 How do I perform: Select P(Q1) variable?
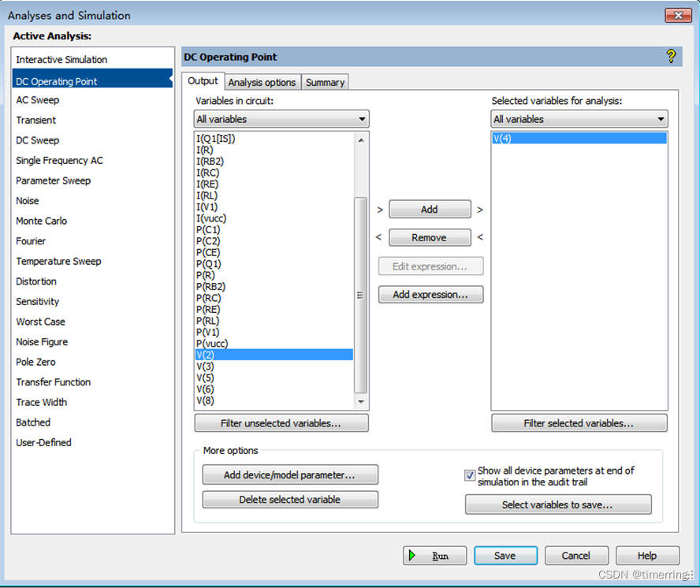coord(274,264)
